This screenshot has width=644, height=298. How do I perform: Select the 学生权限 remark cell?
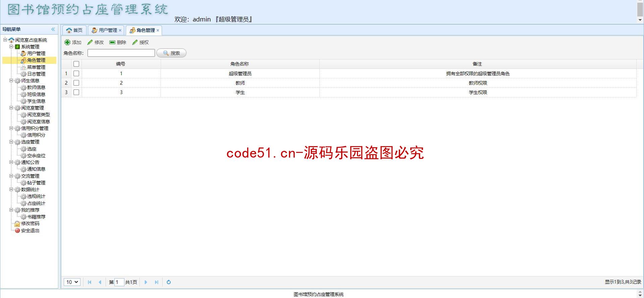click(x=478, y=92)
